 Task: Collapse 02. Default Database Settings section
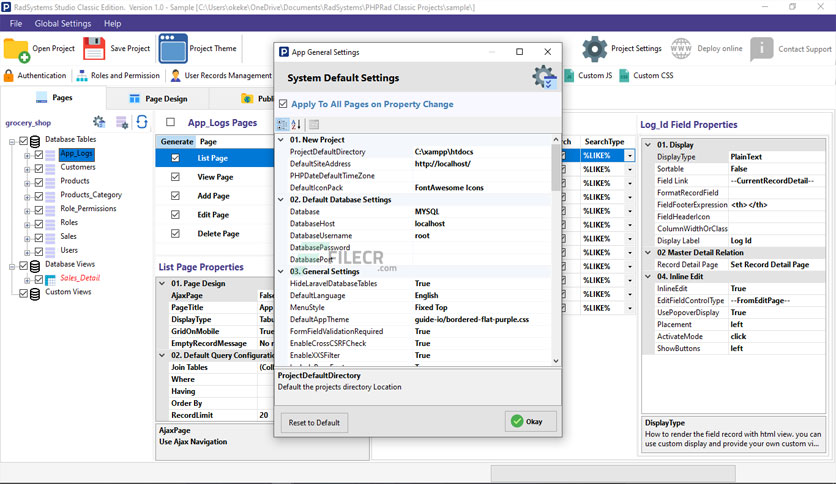click(x=281, y=199)
